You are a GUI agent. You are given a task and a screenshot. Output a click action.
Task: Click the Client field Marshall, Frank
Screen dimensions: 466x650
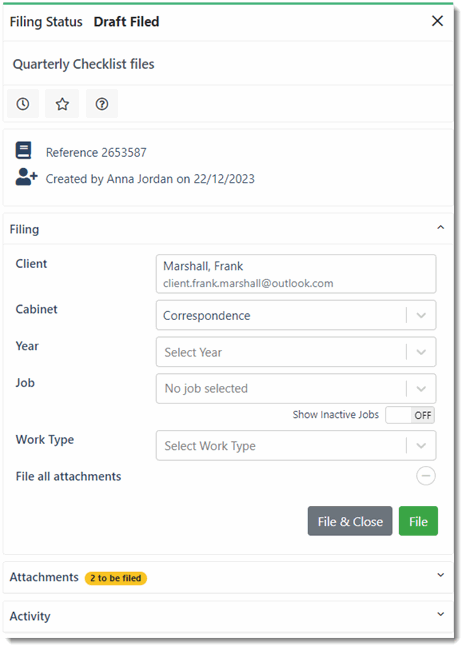296,274
